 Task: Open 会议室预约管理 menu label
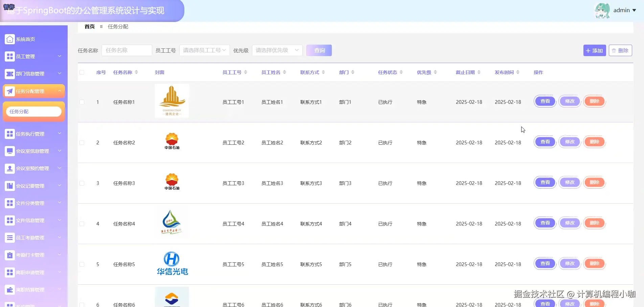click(x=32, y=168)
